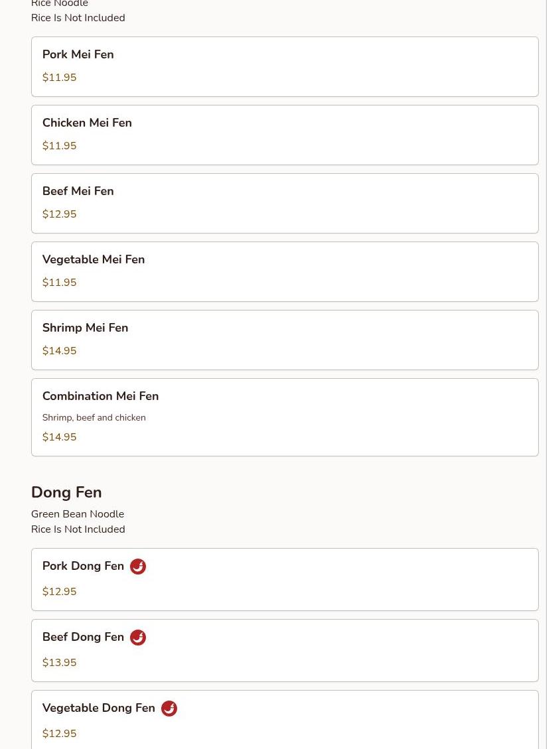The image size is (560, 749).
Task: Click the $14.95 price of Shrimp Mei Fen
Action: (x=59, y=351)
